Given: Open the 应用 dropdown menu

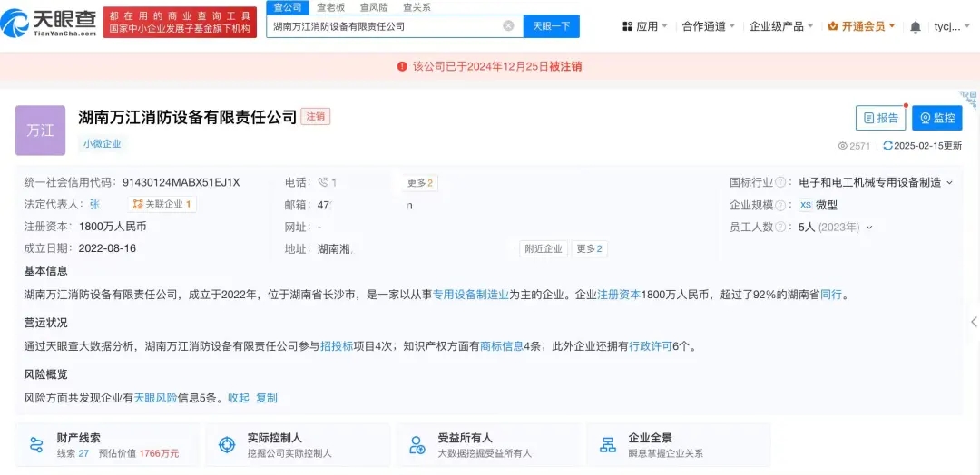Looking at the screenshot, I should (645, 26).
